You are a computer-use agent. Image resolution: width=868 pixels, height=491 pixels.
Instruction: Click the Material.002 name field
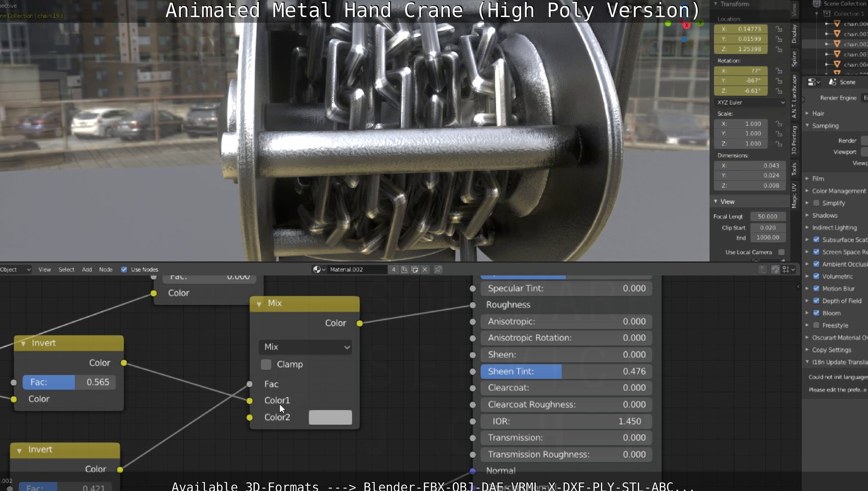click(x=358, y=269)
